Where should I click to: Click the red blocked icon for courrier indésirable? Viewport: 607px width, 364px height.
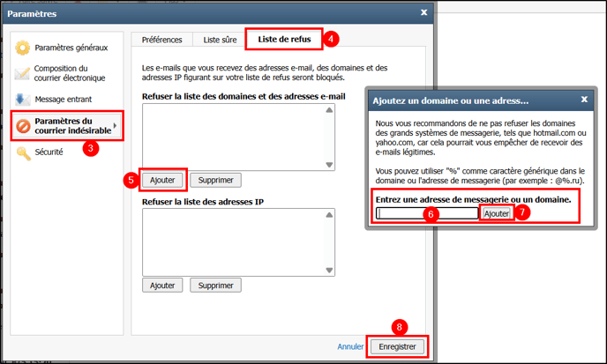(23, 126)
